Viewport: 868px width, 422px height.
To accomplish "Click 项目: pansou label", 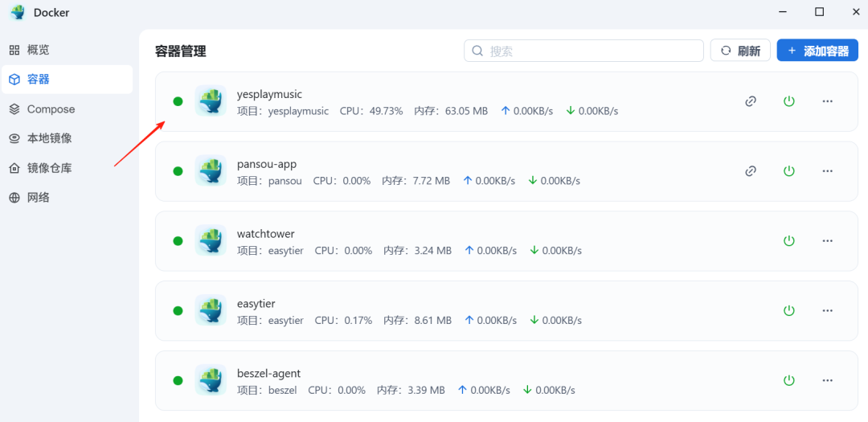I will point(269,181).
